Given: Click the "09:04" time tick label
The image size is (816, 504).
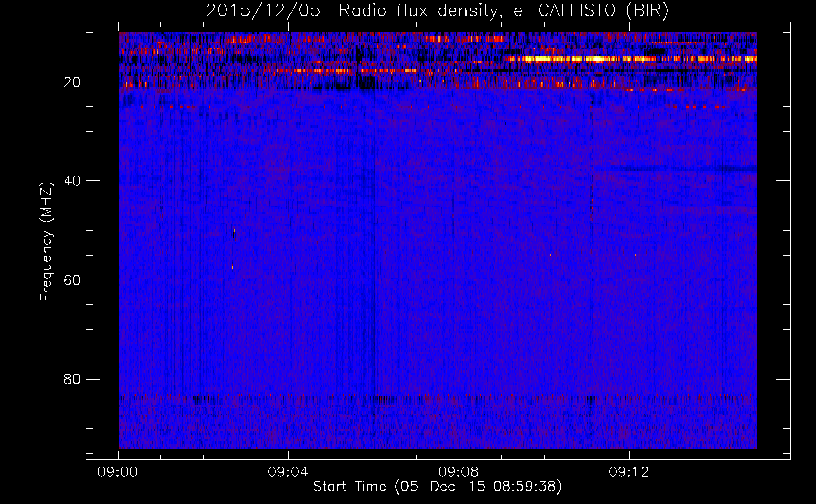Looking at the screenshot, I should (288, 472).
